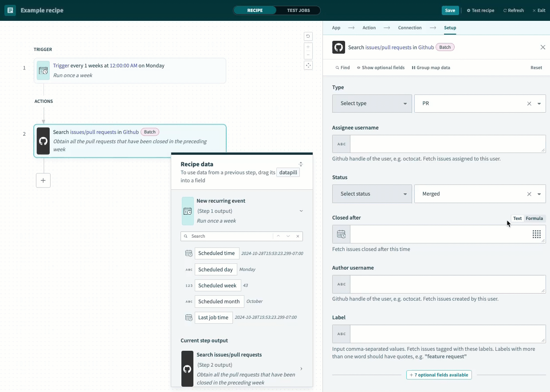This screenshot has width=550, height=392.
Task: Switch Closed after field to Text mode
Action: pos(517,218)
